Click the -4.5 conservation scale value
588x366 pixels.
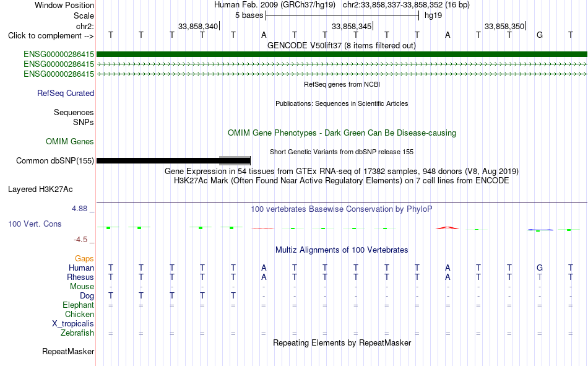pyautogui.click(x=80, y=240)
